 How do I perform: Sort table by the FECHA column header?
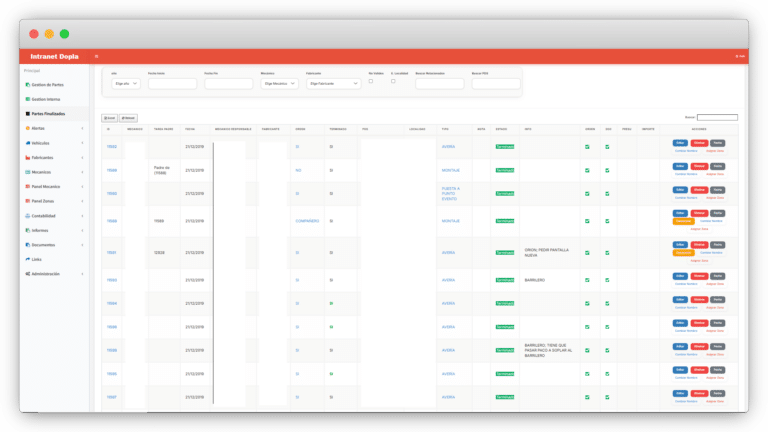point(190,129)
